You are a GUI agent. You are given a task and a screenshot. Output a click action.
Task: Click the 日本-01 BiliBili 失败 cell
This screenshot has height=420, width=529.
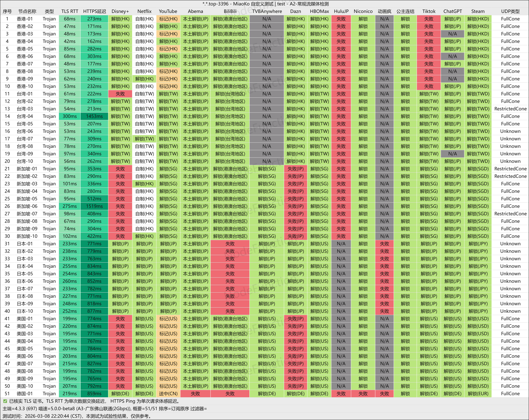click(230, 244)
